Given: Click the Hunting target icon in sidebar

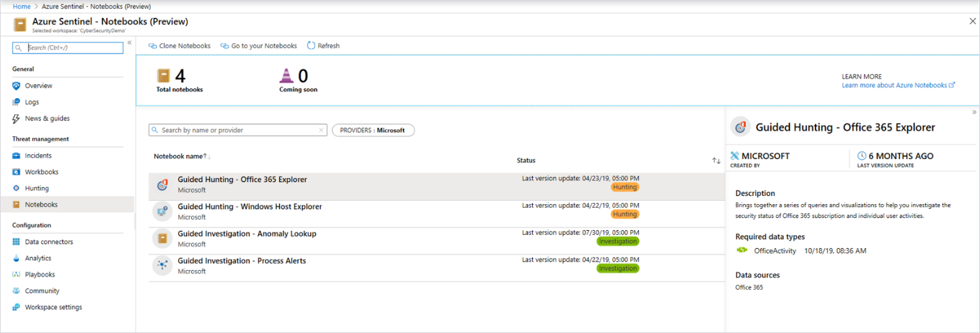Looking at the screenshot, I should pos(16,188).
